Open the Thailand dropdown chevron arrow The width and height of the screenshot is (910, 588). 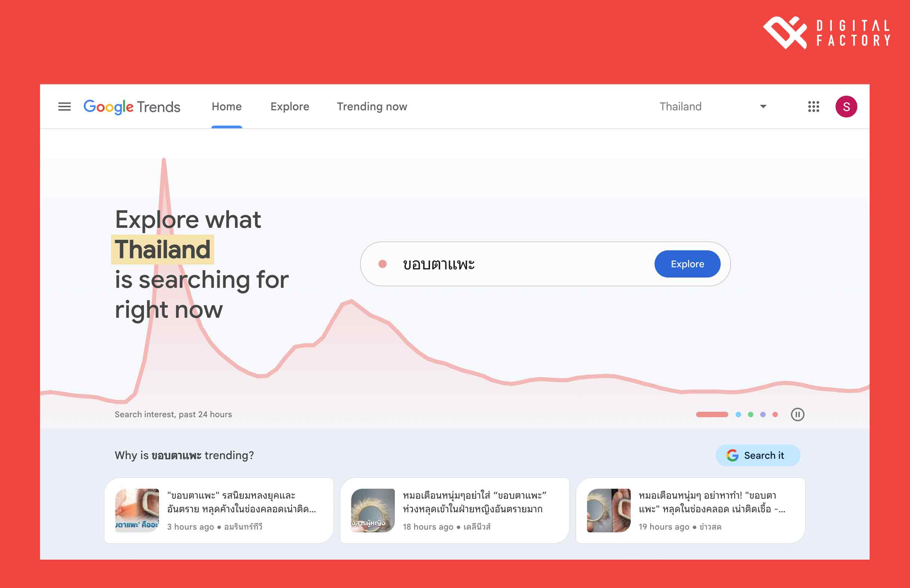pos(762,107)
